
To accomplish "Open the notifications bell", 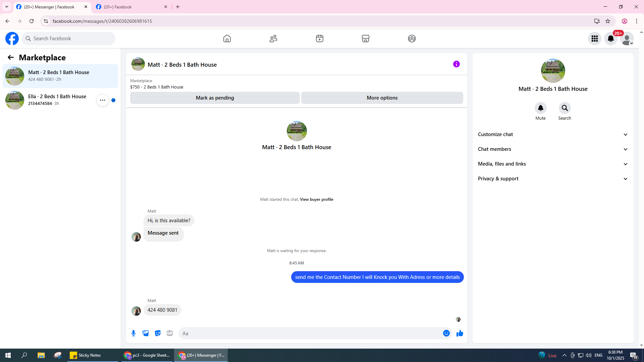I will 611,39.
